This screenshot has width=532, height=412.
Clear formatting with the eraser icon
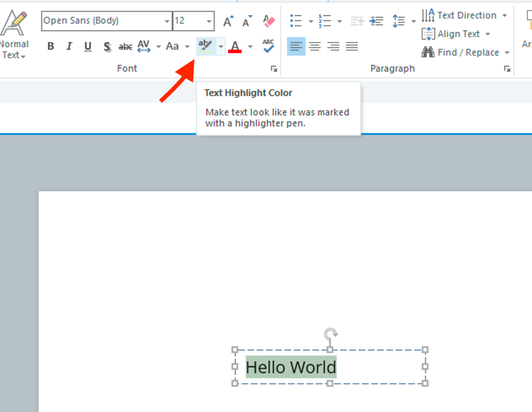click(269, 21)
